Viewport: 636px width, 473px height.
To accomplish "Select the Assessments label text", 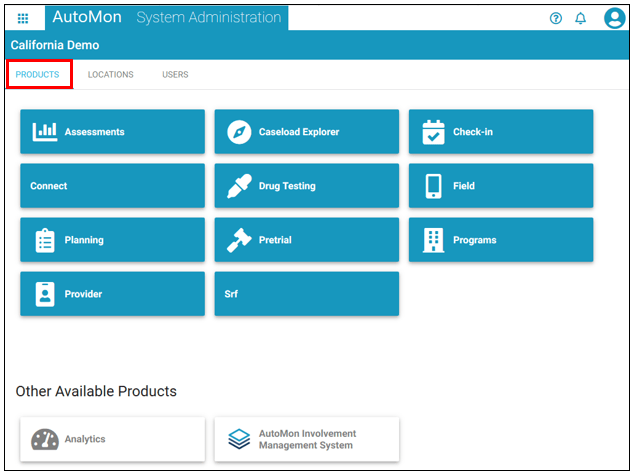I will pos(95,132).
